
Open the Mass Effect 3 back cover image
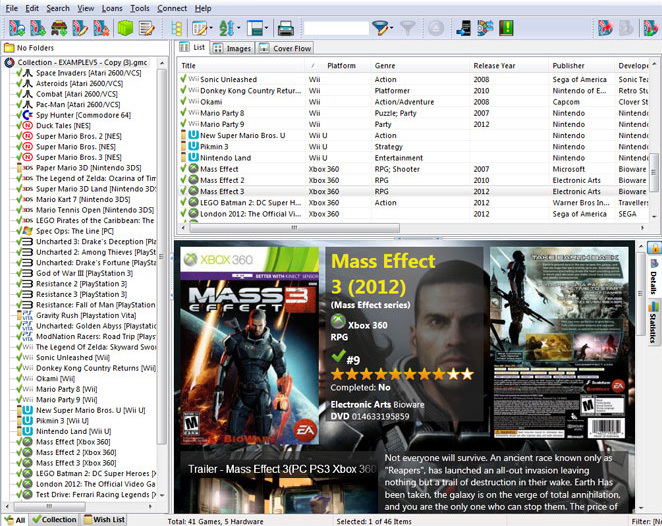click(x=559, y=342)
